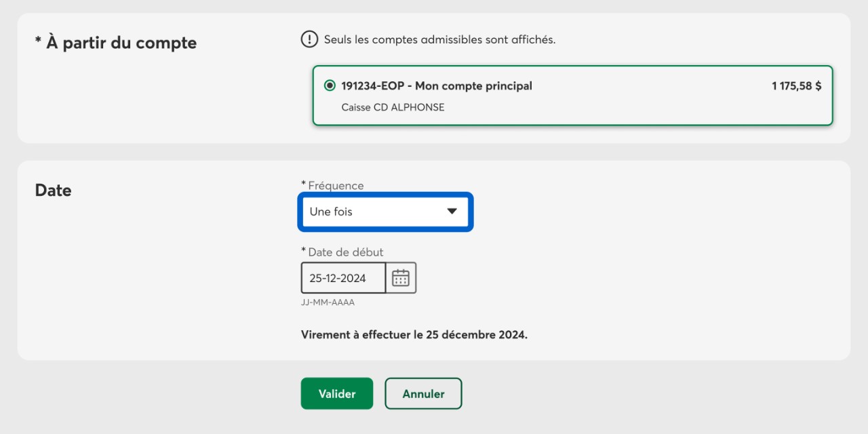Click the Virement à effectuer confirmation text
Image resolution: width=868 pixels, height=434 pixels.
(414, 335)
